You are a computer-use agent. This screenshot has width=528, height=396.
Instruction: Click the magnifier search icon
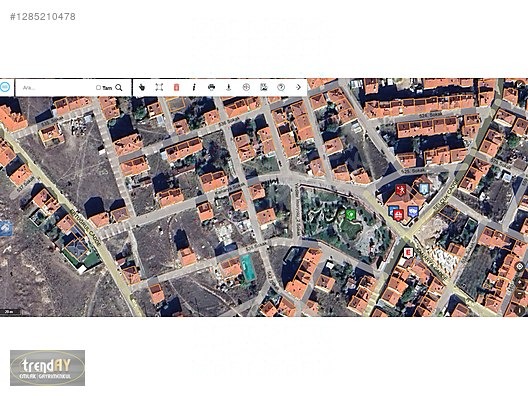(x=119, y=88)
